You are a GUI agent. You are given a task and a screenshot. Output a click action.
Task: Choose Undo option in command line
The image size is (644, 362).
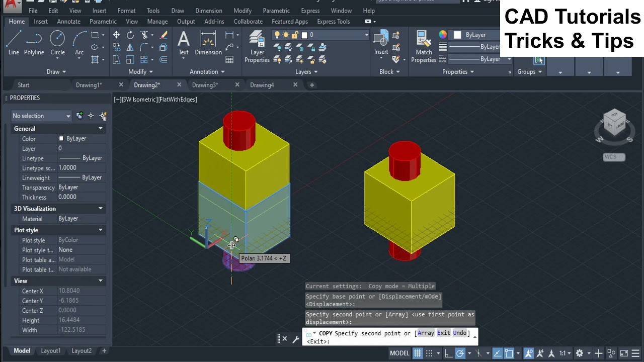click(459, 333)
